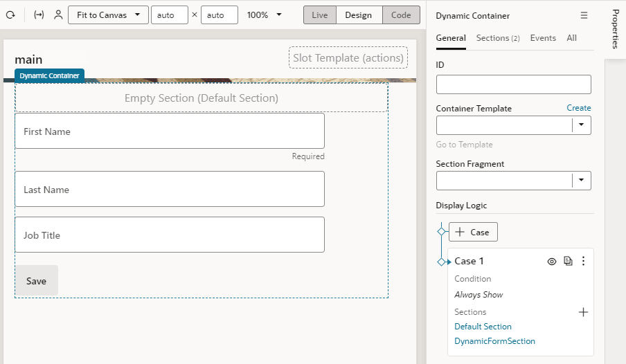Expand the Container Template dropdown arrow

coord(581,125)
